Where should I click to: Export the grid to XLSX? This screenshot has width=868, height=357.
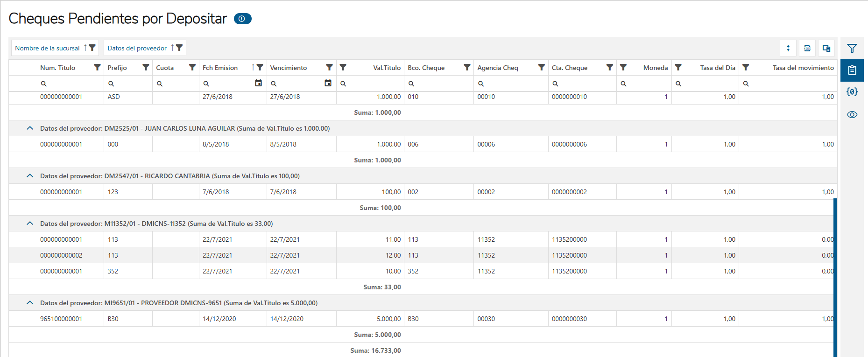pyautogui.click(x=807, y=48)
